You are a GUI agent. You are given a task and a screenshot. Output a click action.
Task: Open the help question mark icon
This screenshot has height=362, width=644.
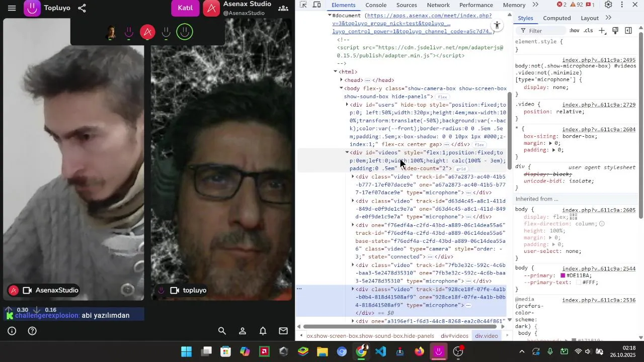[x=32, y=331]
